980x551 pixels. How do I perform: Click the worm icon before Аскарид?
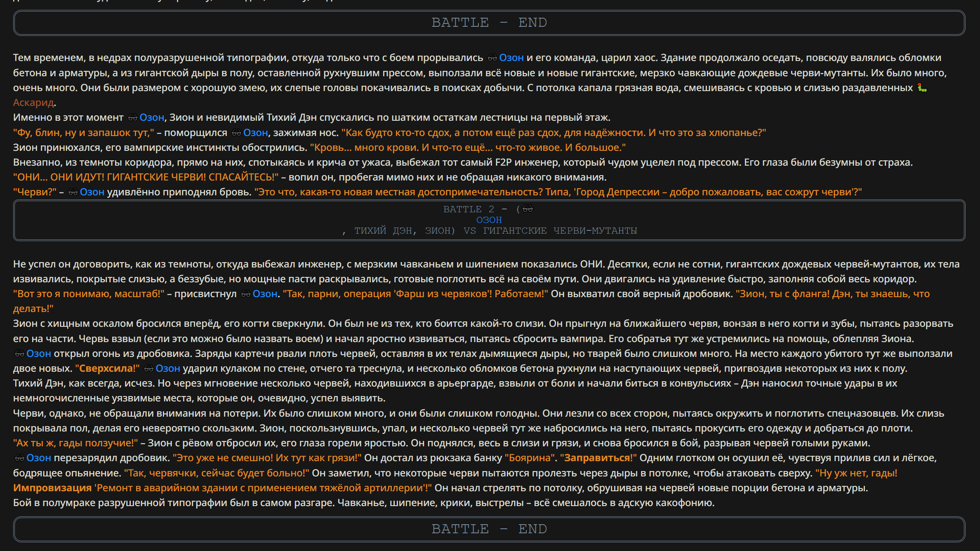922,88
